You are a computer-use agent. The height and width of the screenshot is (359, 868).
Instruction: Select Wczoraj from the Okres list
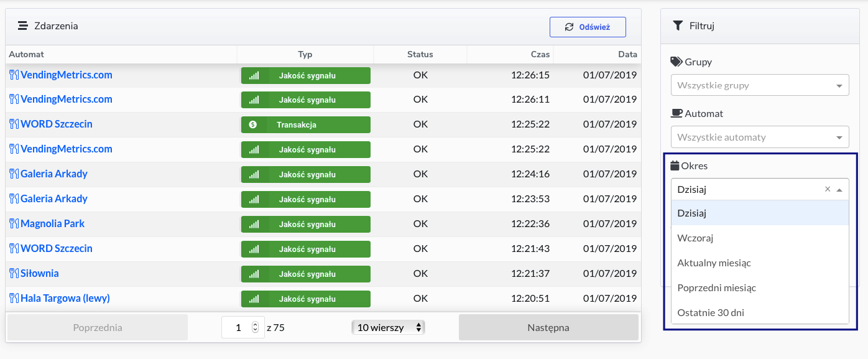click(x=760, y=238)
